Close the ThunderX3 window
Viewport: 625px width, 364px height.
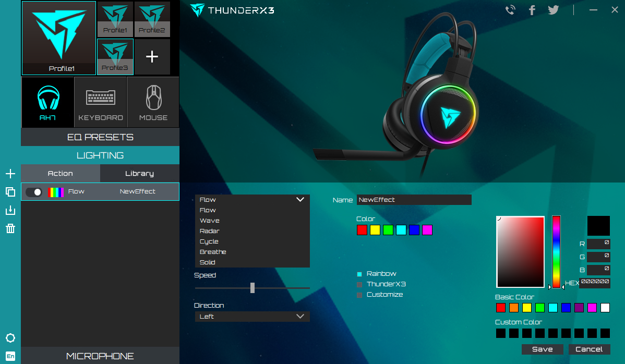[x=615, y=10]
